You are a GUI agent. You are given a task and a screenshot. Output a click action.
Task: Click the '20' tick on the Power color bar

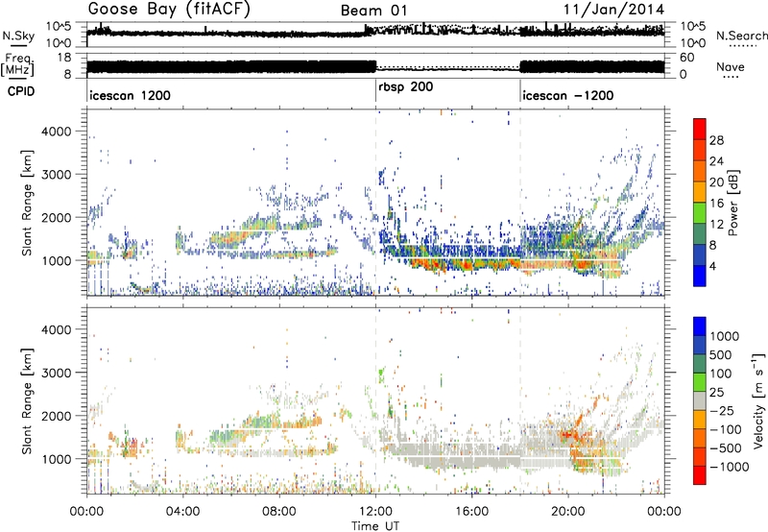click(x=716, y=182)
